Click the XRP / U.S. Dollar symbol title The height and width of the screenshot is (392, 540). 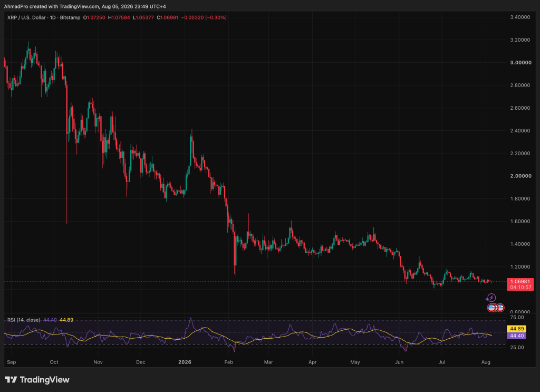coord(26,17)
